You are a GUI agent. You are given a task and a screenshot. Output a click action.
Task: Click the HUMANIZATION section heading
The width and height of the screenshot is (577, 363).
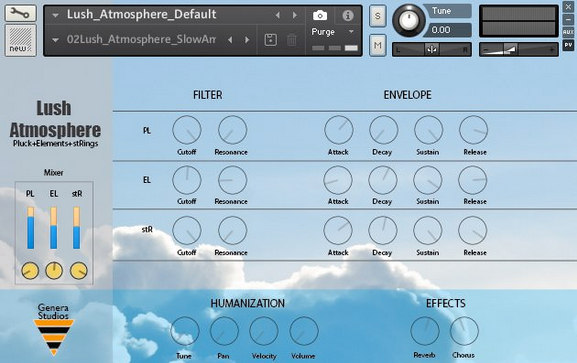point(248,303)
